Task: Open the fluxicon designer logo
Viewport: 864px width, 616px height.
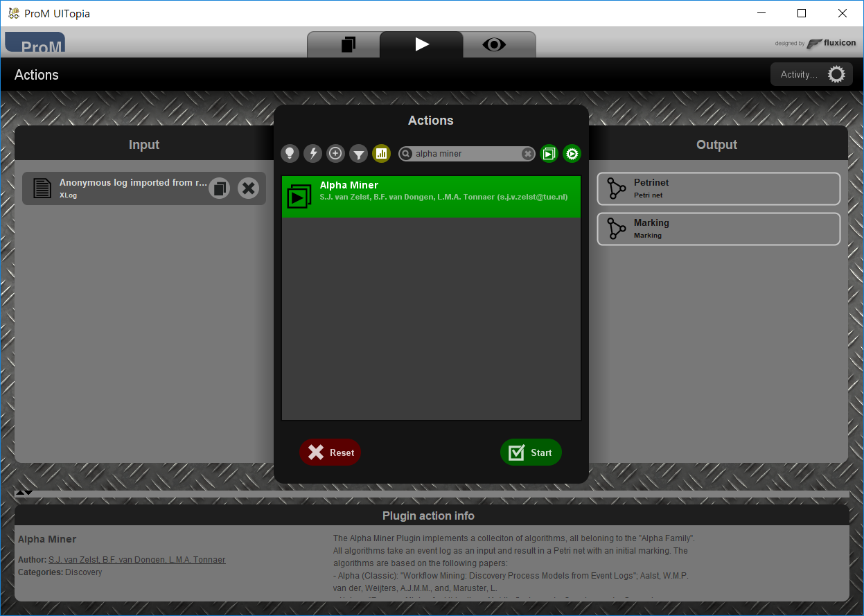Action: (831, 43)
